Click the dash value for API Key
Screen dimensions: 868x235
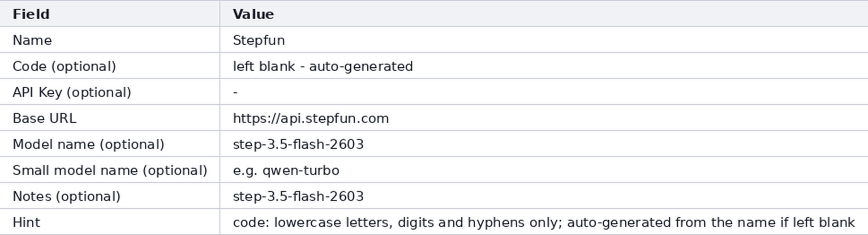(x=235, y=92)
